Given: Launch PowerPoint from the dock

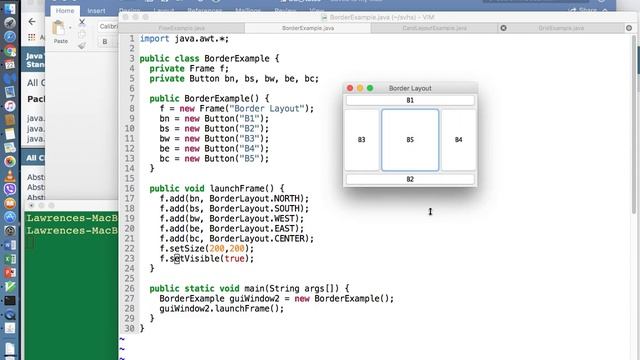Looking at the screenshot, I should click(10, 273).
